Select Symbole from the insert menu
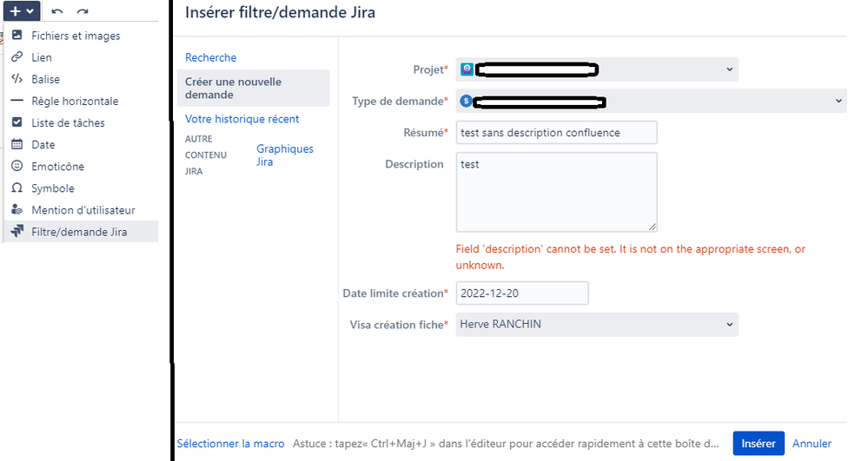The image size is (868, 461). [82, 188]
